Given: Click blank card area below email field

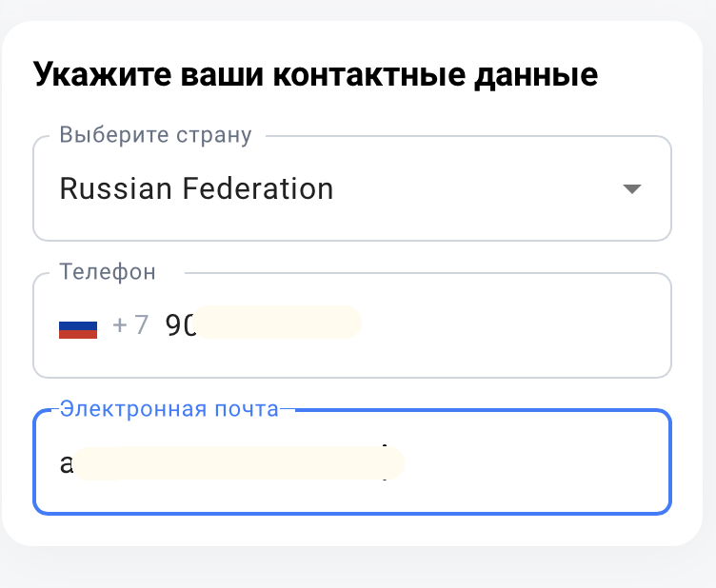Looking at the screenshot, I should click(x=352, y=530).
